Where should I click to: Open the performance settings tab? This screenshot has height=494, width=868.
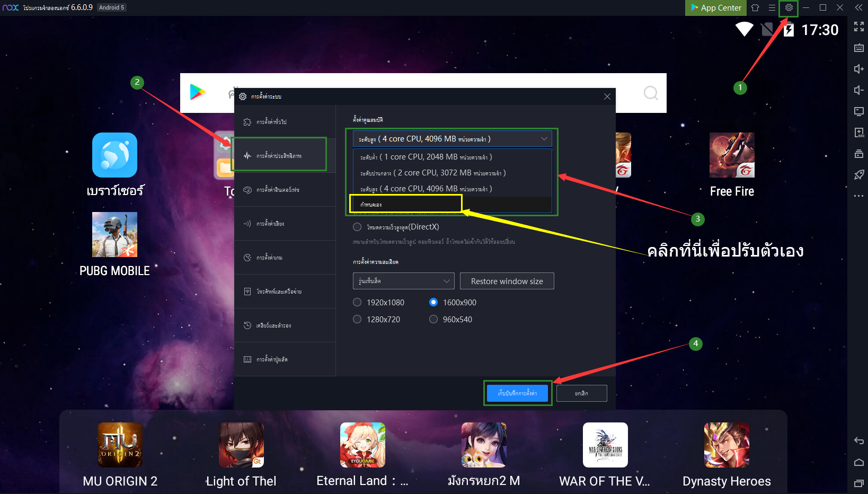click(279, 156)
